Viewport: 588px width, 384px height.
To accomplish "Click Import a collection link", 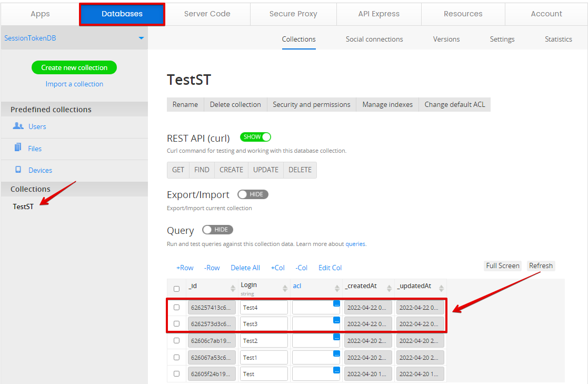I will coord(74,84).
